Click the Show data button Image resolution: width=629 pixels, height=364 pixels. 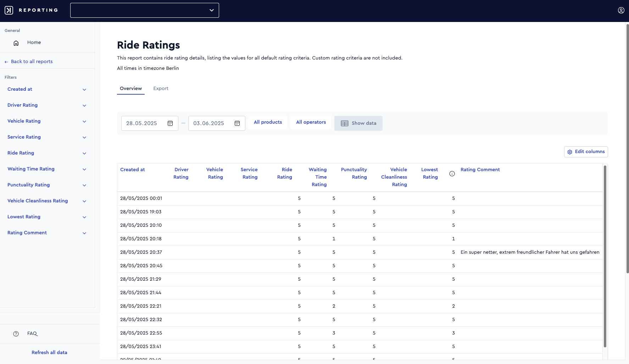point(358,123)
